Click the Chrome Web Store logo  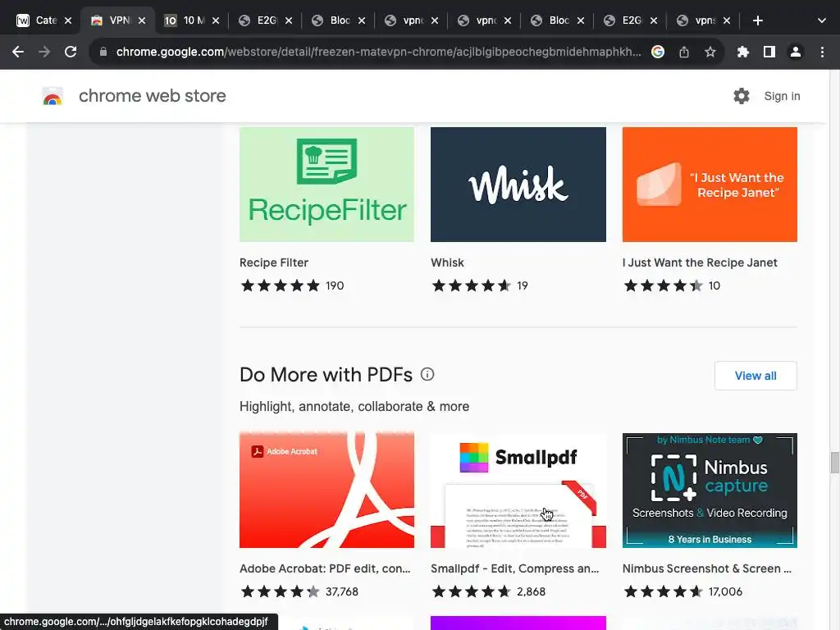52,96
